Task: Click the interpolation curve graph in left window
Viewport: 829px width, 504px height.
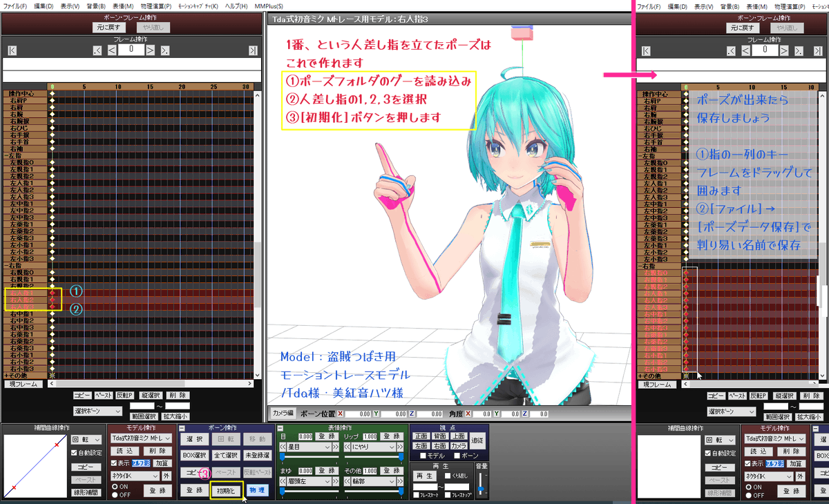Action: (x=35, y=466)
